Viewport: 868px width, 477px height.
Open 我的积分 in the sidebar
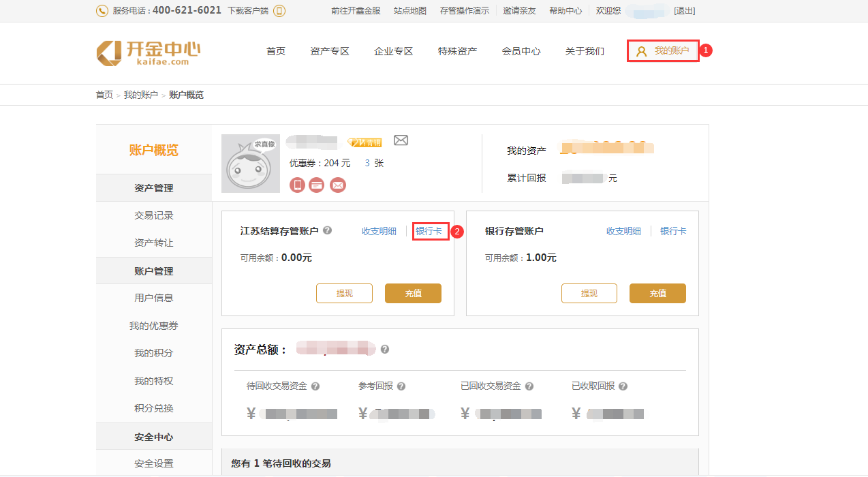154,353
